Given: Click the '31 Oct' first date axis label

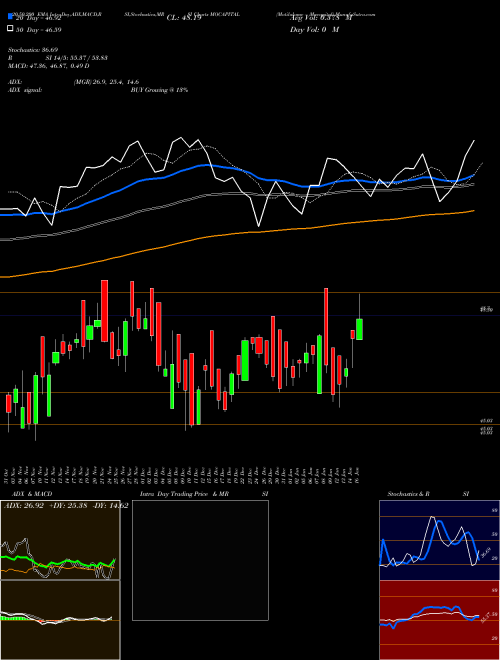Looking at the screenshot, I should (x=7, y=475).
